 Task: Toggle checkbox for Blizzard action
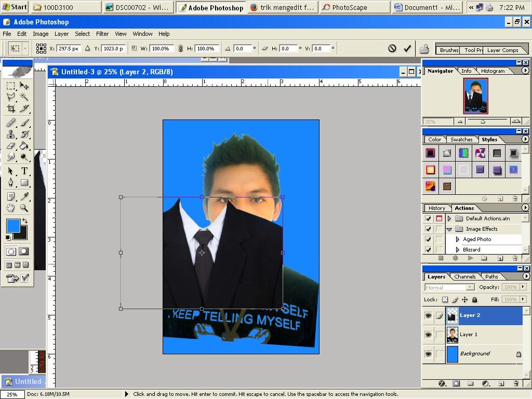tap(428, 250)
